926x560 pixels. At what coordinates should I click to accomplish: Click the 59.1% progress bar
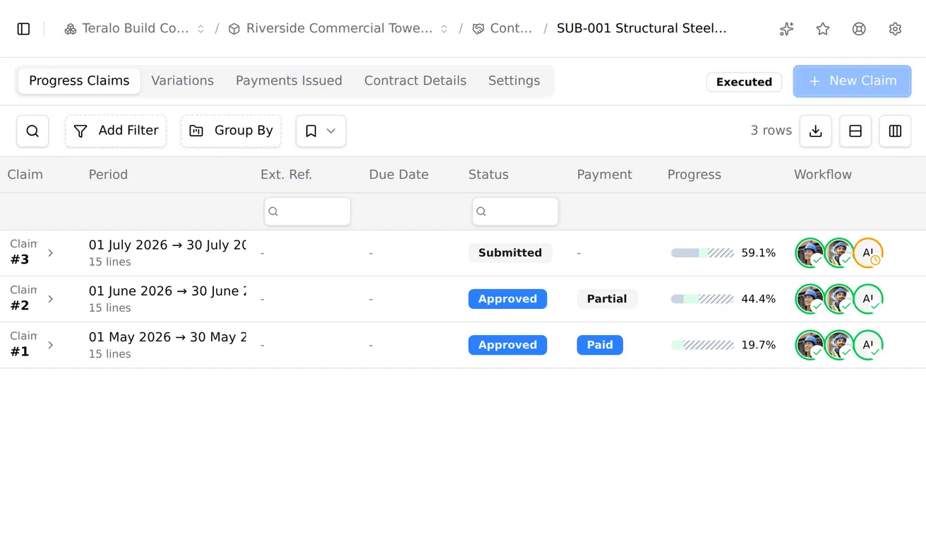(x=702, y=252)
